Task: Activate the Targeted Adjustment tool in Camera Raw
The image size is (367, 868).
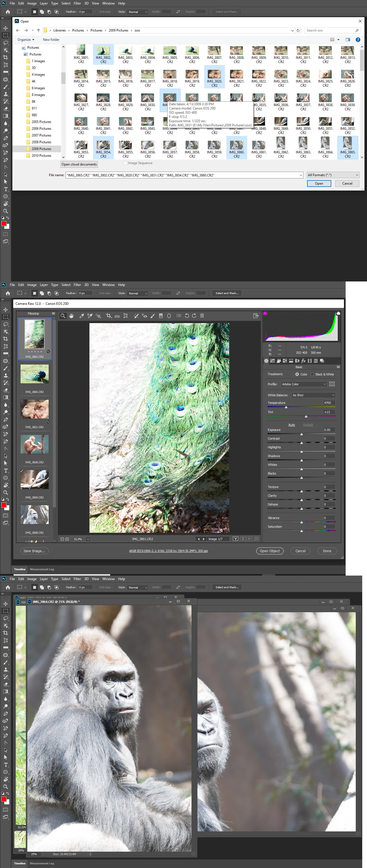Action: pos(98,316)
